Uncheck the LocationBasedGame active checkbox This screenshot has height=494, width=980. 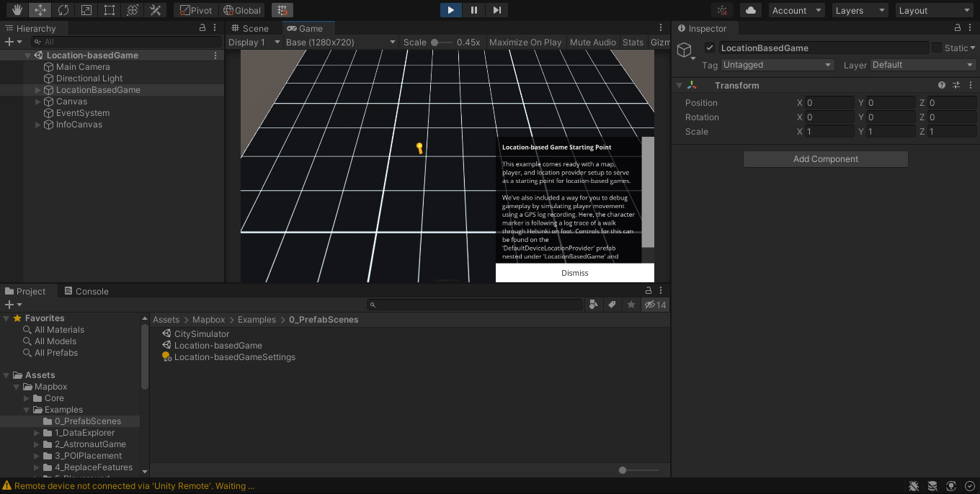[x=710, y=48]
